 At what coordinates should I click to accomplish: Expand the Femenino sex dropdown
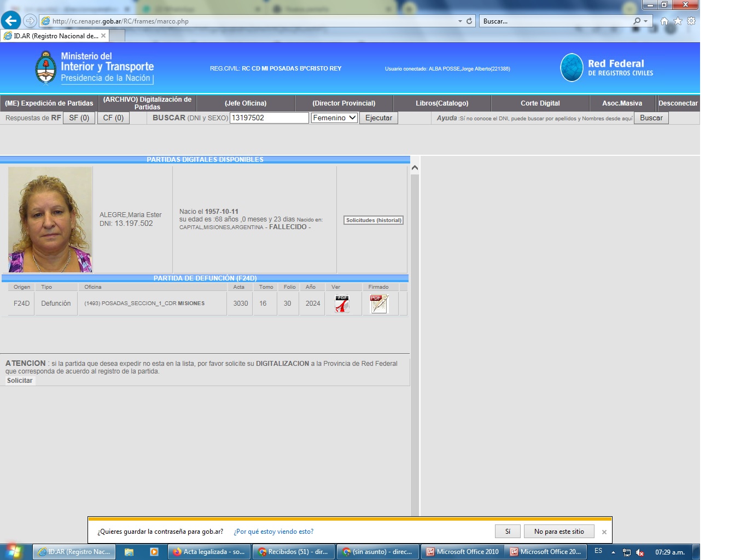point(334,118)
